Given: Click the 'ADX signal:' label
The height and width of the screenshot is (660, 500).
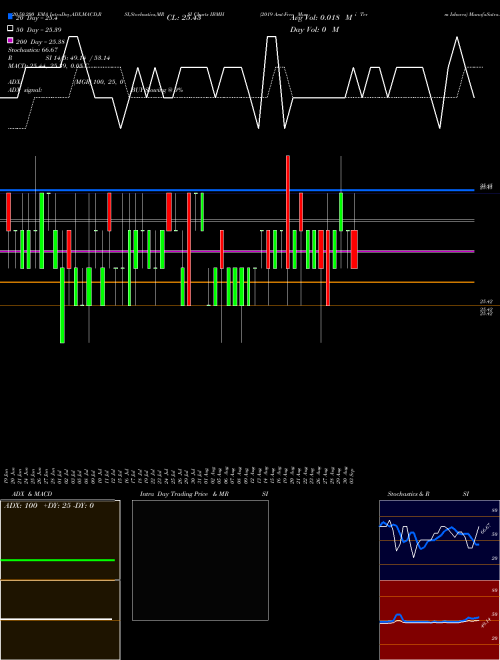Looking at the screenshot, I should pos(25,90).
